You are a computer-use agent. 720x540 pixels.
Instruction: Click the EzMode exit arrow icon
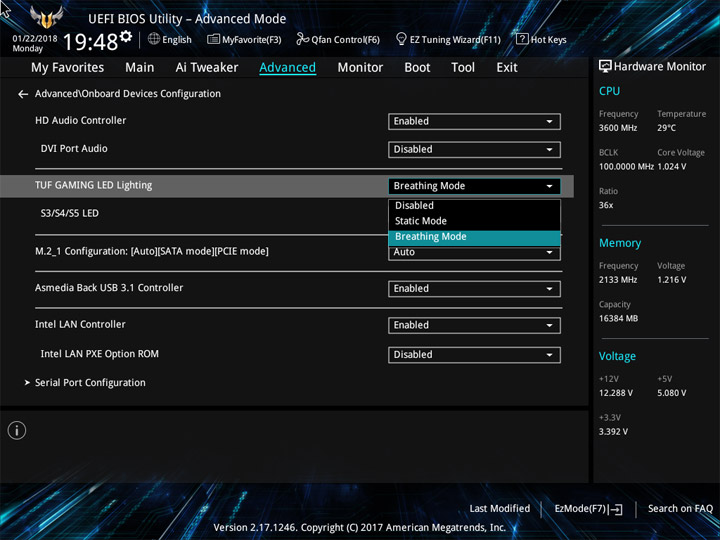pyautogui.click(x=617, y=509)
